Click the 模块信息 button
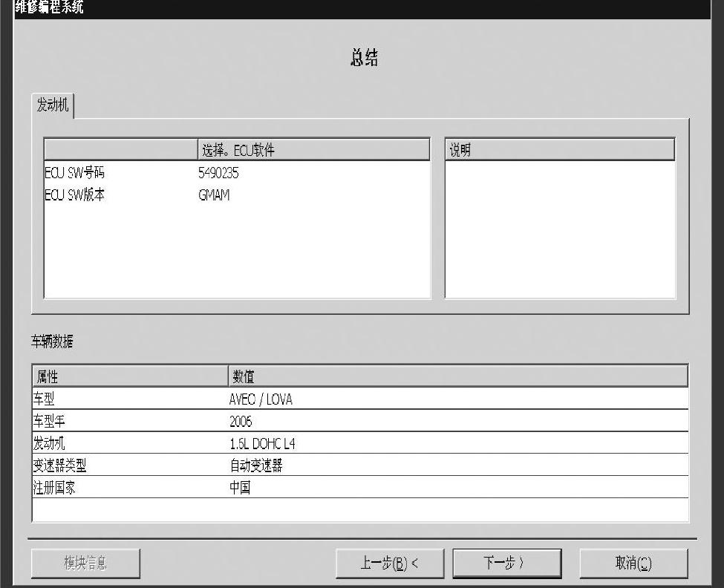 [x=85, y=563]
